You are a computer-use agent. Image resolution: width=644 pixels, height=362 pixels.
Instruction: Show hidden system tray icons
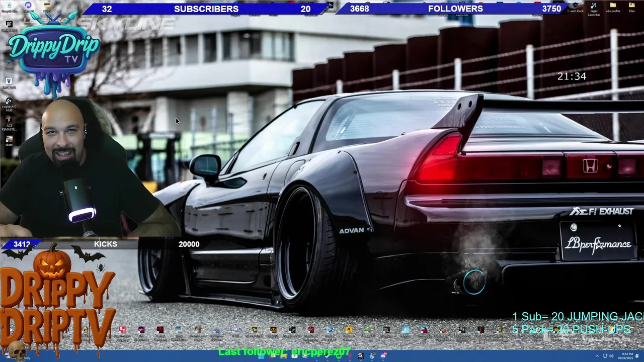(597, 356)
